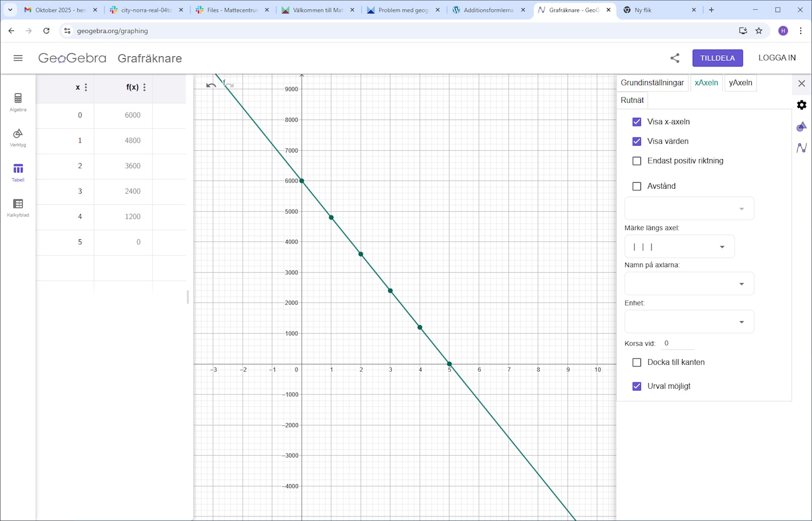Click the share icon in header

(674, 58)
